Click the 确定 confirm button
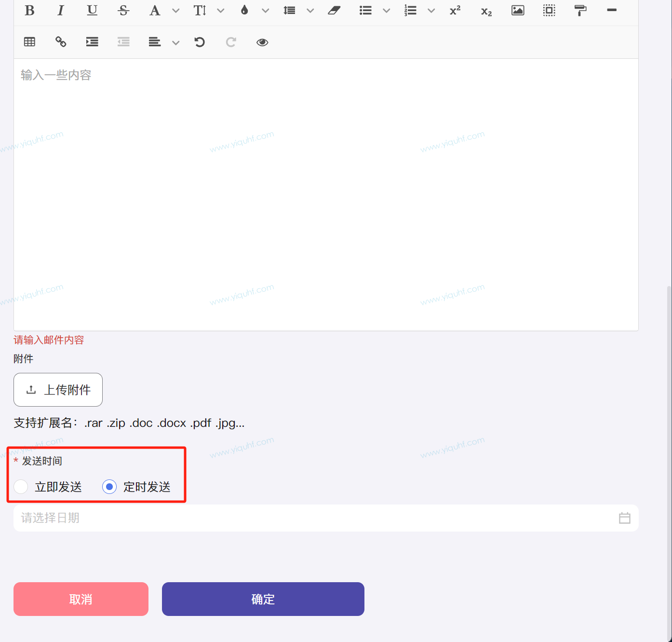Viewport: 672px width, 642px height. [x=263, y=599]
